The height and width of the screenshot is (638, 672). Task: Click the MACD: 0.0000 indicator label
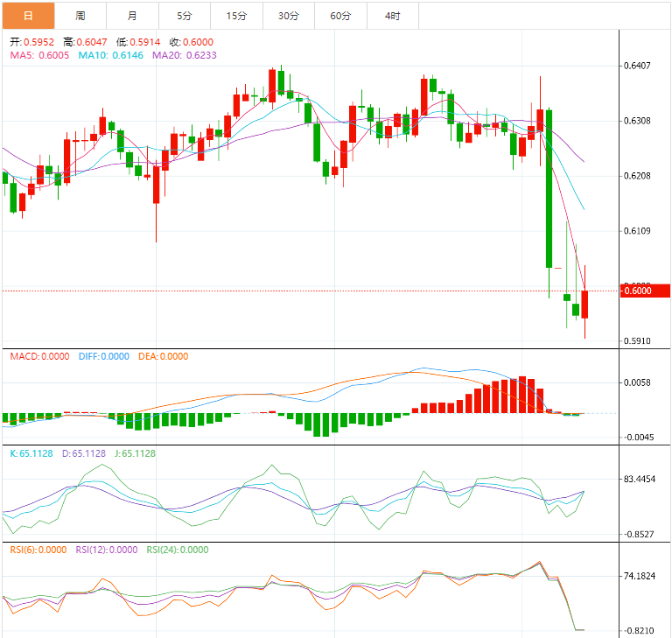(40, 357)
